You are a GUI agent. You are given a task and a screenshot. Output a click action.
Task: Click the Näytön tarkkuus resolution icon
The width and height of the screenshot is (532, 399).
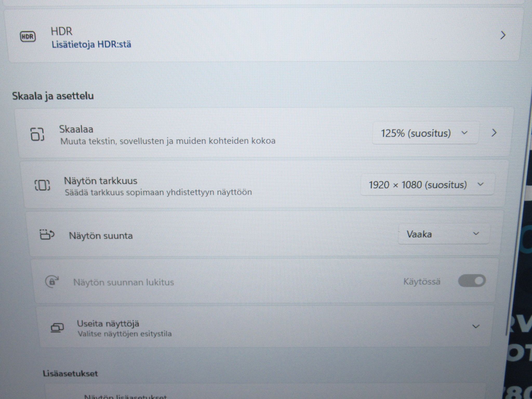click(x=42, y=185)
